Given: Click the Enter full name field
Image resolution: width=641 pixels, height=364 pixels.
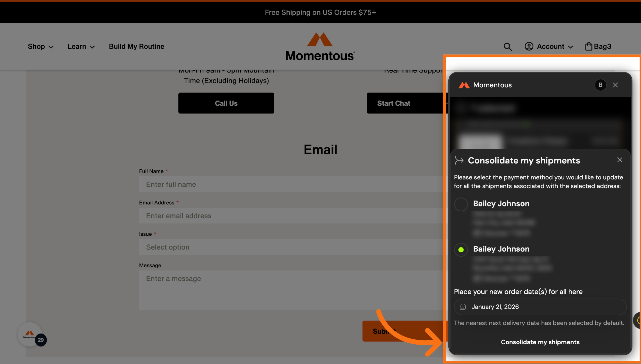Looking at the screenshot, I should [x=291, y=184].
